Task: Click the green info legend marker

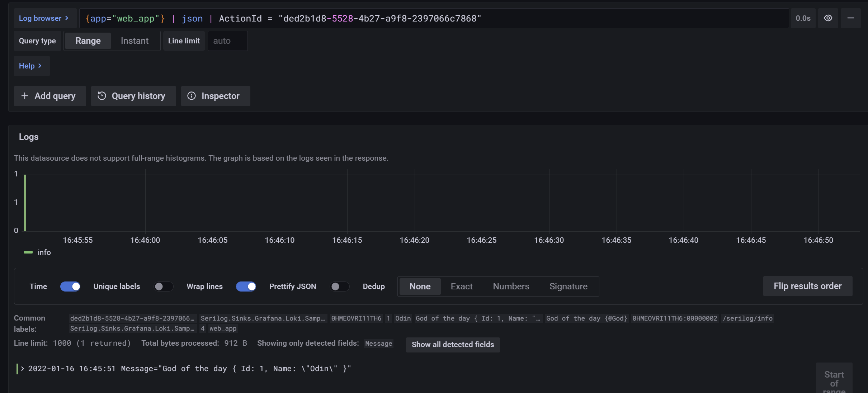Action: click(x=28, y=252)
